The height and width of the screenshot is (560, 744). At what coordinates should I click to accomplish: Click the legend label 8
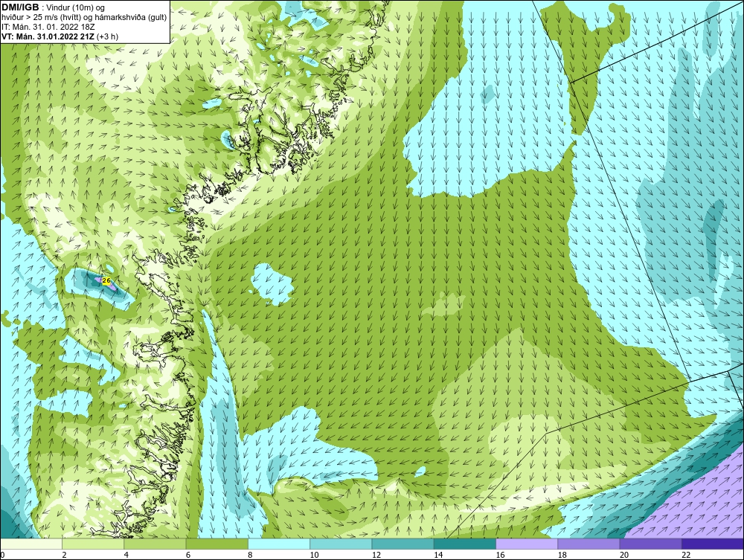point(250,555)
